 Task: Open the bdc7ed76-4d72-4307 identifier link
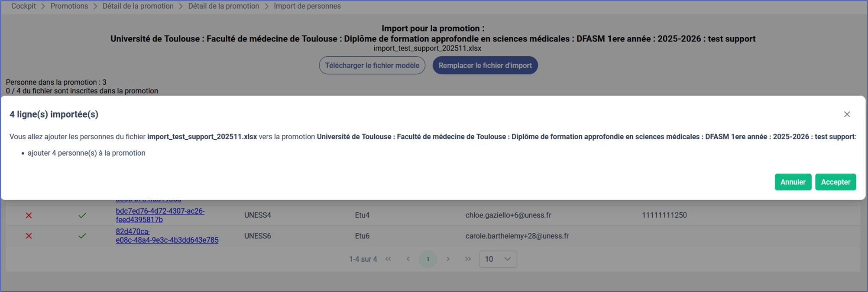[160, 211]
